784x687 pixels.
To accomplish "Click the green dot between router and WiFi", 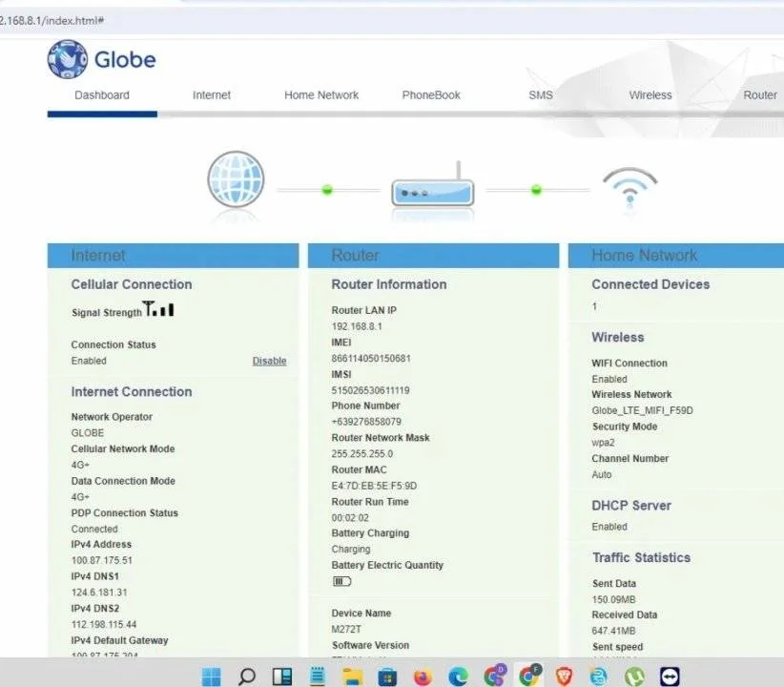I will coord(536,190).
